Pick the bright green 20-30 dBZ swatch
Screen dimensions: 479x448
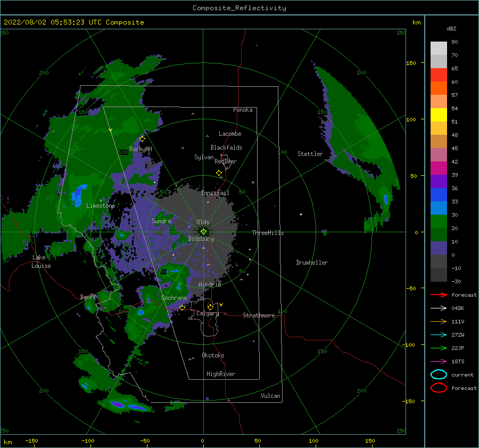click(439, 221)
